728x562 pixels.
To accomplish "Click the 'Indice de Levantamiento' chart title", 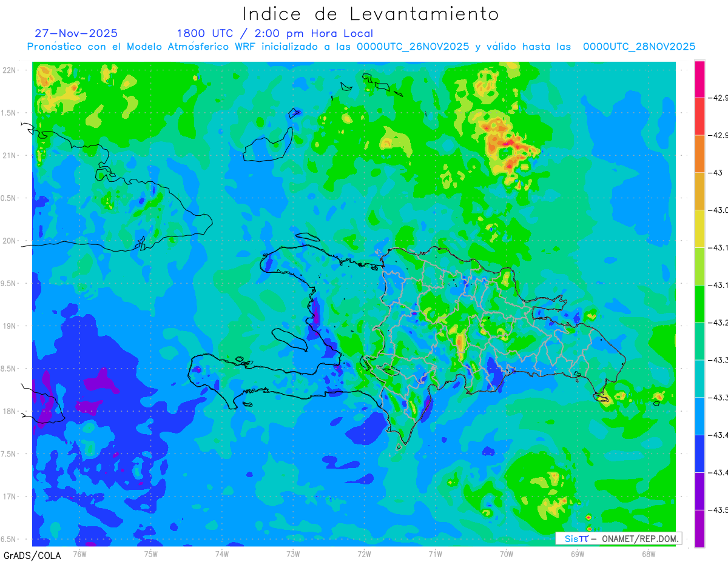I will (371, 14).
